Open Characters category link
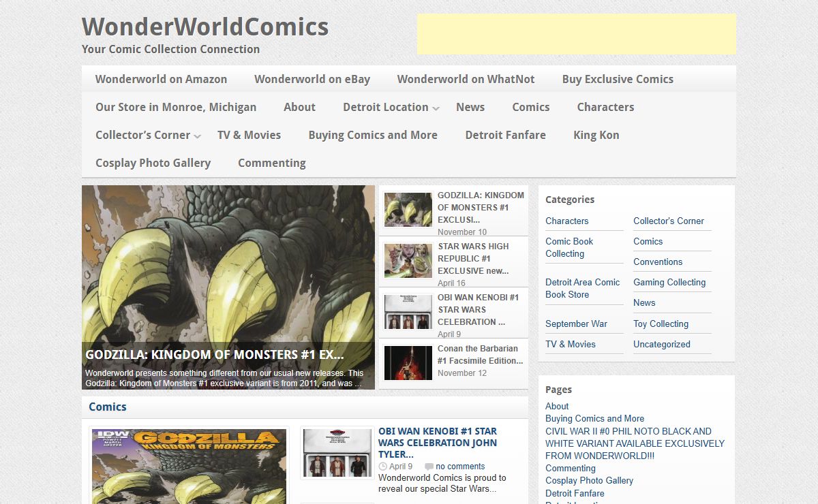Screen dimensions: 818x504 (x=567, y=221)
